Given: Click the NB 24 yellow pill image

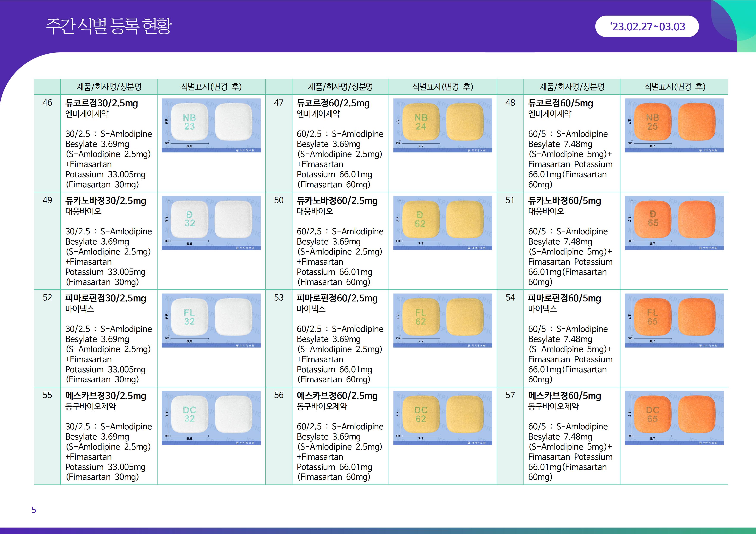Looking at the screenshot, I should [442, 125].
